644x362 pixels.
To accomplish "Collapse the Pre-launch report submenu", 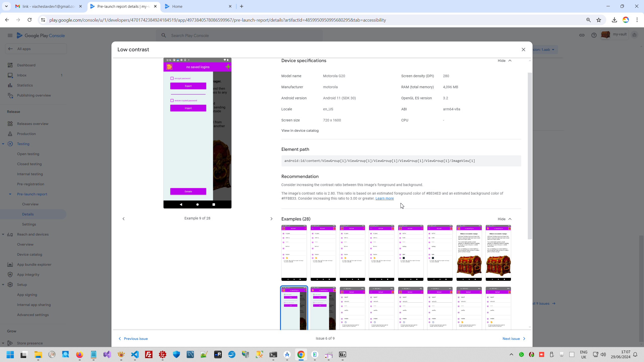I will tap(10, 194).
